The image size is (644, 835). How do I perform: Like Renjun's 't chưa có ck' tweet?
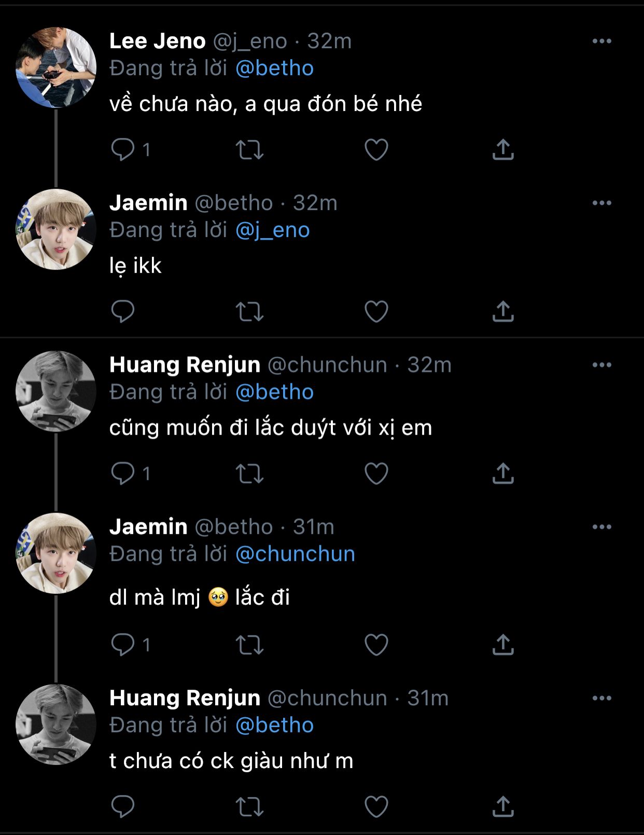[376, 806]
